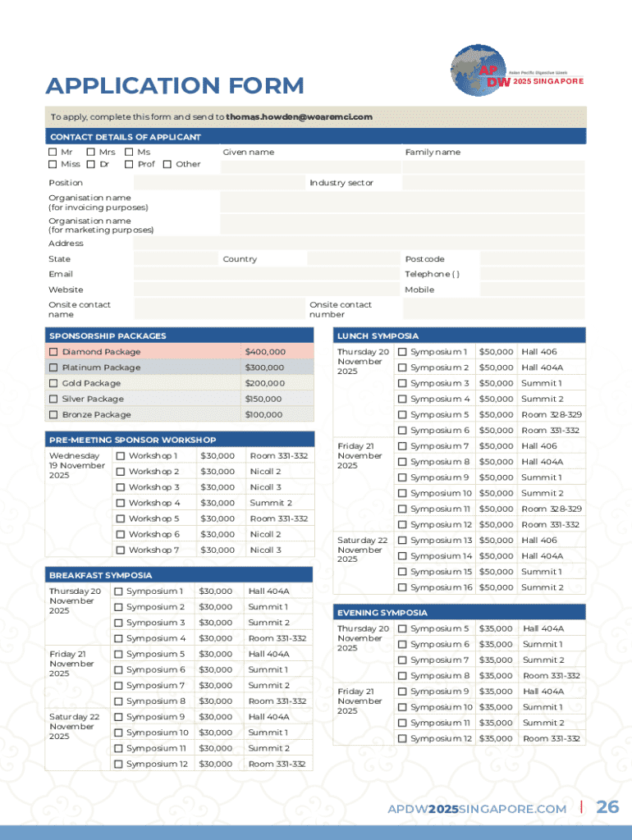Check Breakfast Symposium 8 for $30,000
Viewport: 632px width, 840px height.
[x=118, y=701]
